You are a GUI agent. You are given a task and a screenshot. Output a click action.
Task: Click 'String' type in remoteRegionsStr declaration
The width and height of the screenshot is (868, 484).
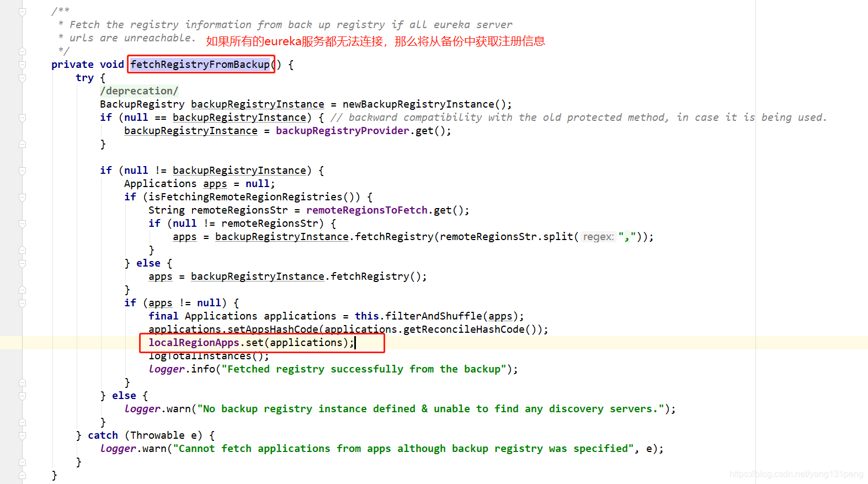pyautogui.click(x=167, y=210)
